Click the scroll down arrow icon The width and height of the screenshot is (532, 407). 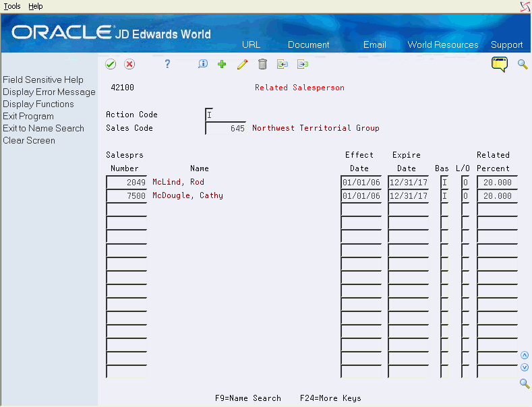point(525,367)
